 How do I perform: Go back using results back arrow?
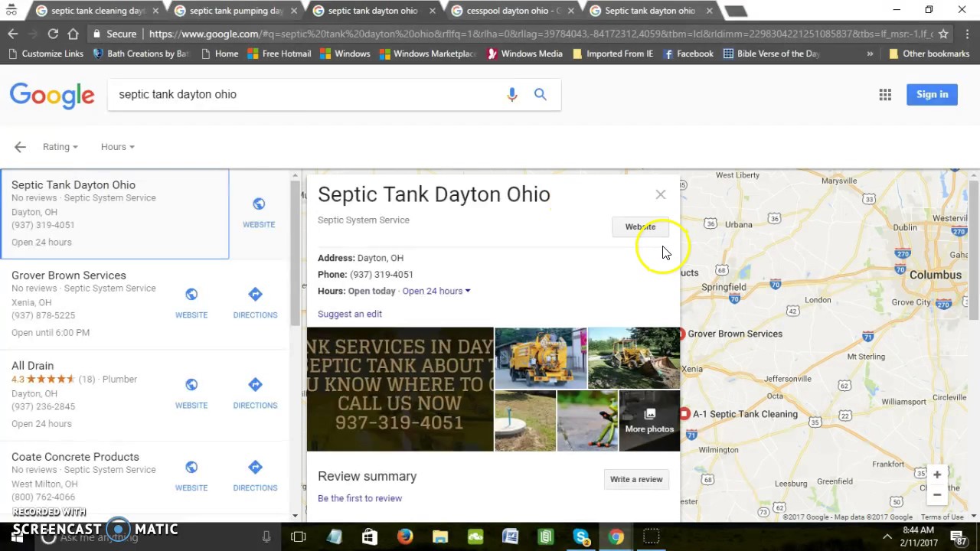(x=20, y=147)
